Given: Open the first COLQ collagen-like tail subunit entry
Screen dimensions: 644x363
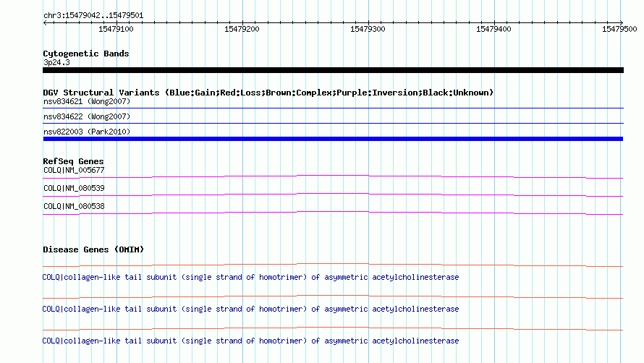Looking at the screenshot, I should pyautogui.click(x=250, y=278).
